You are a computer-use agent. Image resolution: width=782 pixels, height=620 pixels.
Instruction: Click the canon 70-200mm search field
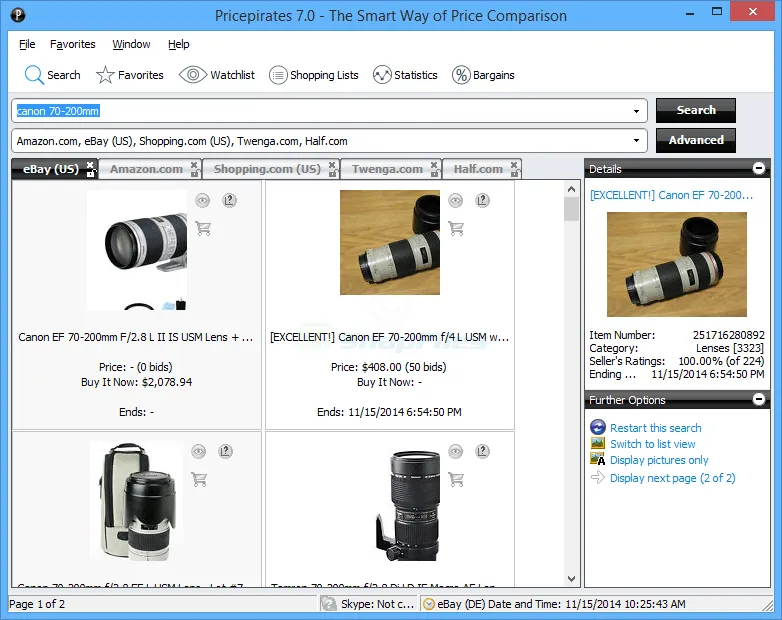coord(329,111)
